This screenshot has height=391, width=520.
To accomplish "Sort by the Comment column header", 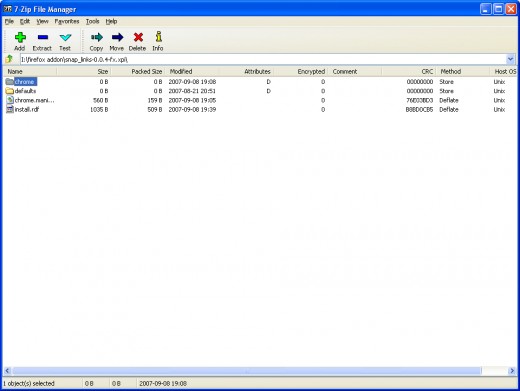I will 354,71.
